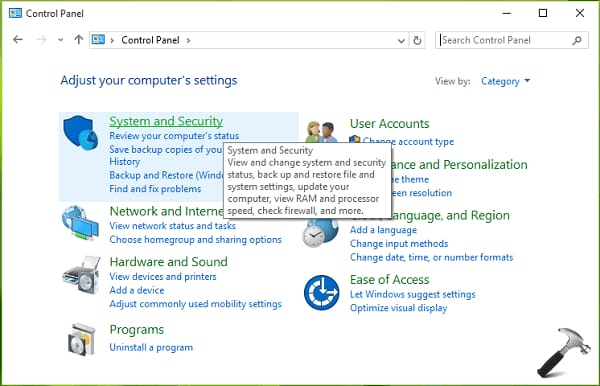600x386 pixels.
Task: Open the recent locations dropdown arrow
Action: [x=60, y=40]
